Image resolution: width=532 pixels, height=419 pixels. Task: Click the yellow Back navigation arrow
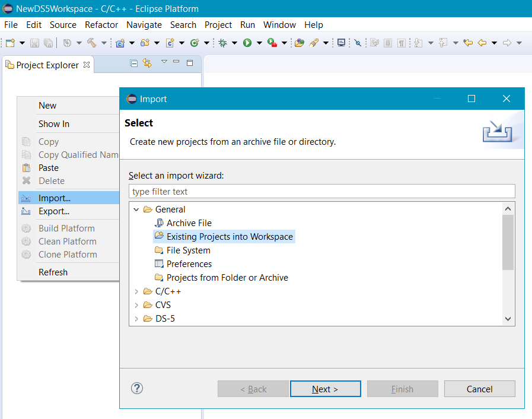coord(482,43)
